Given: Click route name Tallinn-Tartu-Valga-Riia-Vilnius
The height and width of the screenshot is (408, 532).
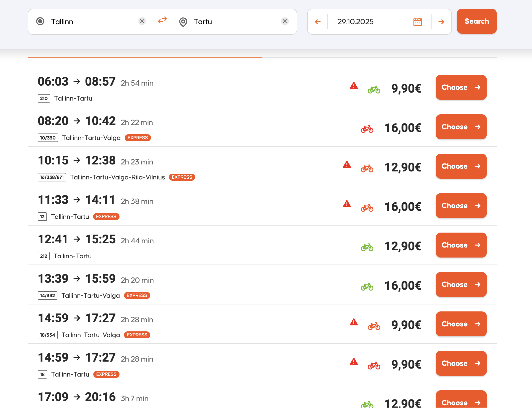Looking at the screenshot, I should coord(118,177).
